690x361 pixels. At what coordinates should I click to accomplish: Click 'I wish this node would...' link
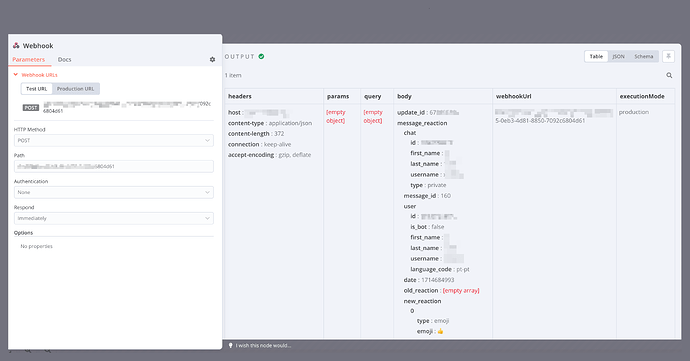(x=263, y=346)
